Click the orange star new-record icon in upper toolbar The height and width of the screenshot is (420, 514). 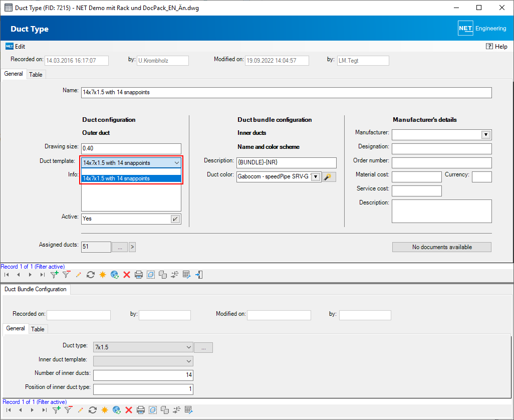tap(103, 275)
